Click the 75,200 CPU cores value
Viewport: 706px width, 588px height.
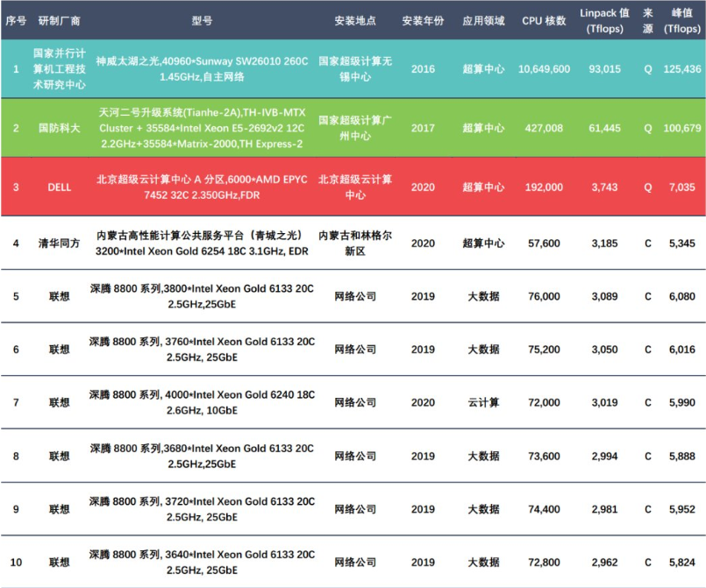click(544, 350)
